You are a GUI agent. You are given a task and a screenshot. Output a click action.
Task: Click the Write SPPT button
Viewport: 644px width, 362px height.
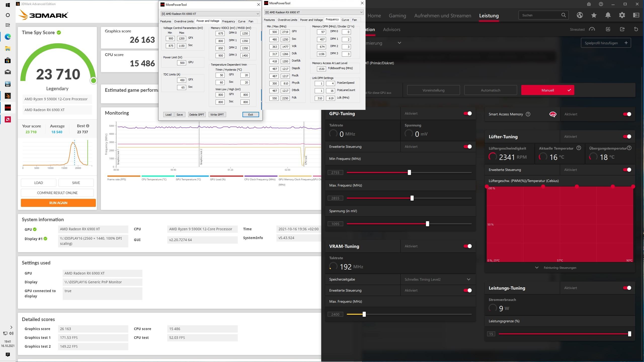pos(217,115)
